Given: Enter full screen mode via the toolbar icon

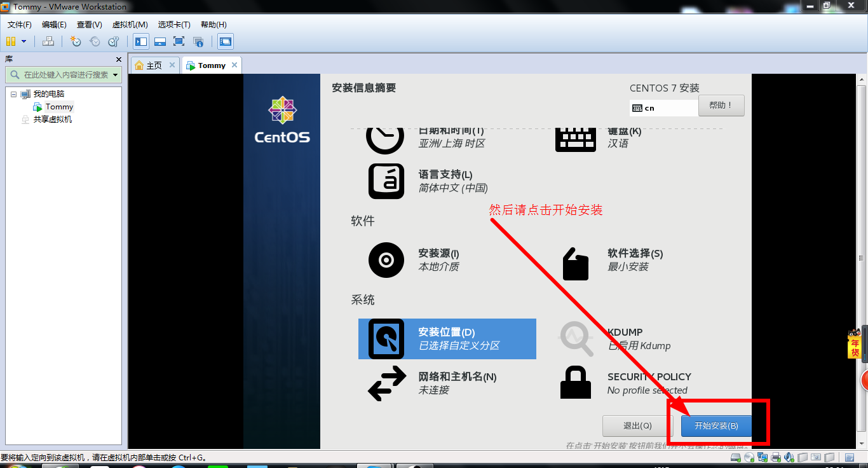Looking at the screenshot, I should point(179,41).
